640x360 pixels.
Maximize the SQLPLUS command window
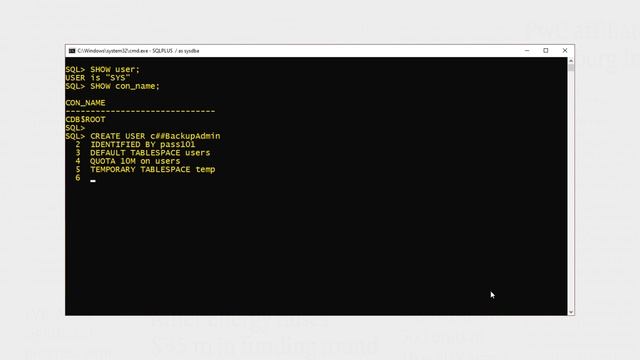[546, 51]
